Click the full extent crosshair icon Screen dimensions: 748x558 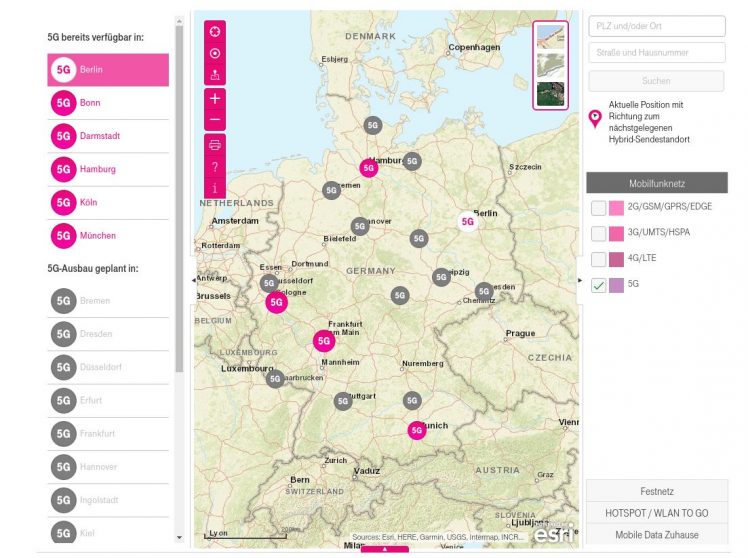click(215, 31)
